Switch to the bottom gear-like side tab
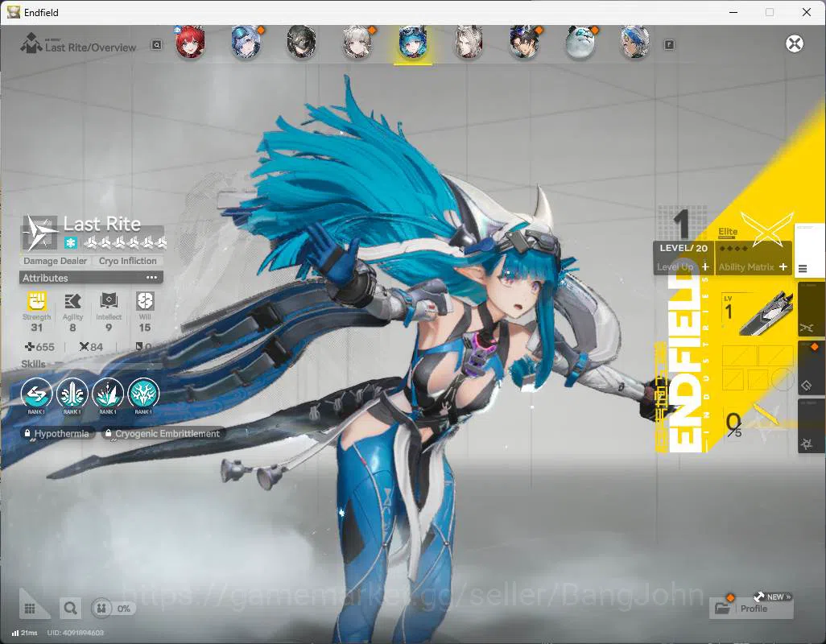 pyautogui.click(x=810, y=426)
